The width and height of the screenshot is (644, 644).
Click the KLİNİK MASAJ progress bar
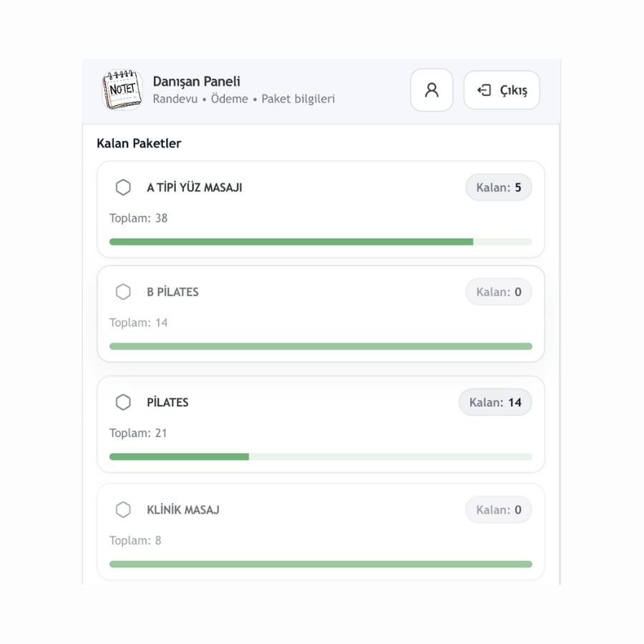coord(321,564)
